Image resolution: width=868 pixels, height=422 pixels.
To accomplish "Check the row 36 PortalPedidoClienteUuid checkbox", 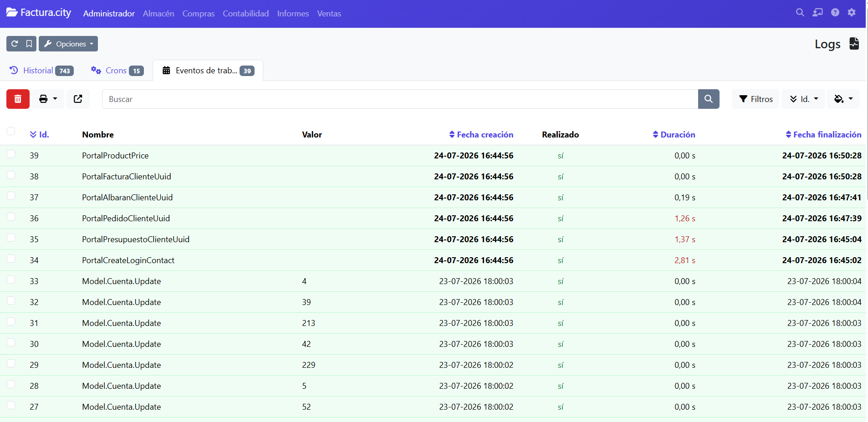I will click(x=11, y=217).
